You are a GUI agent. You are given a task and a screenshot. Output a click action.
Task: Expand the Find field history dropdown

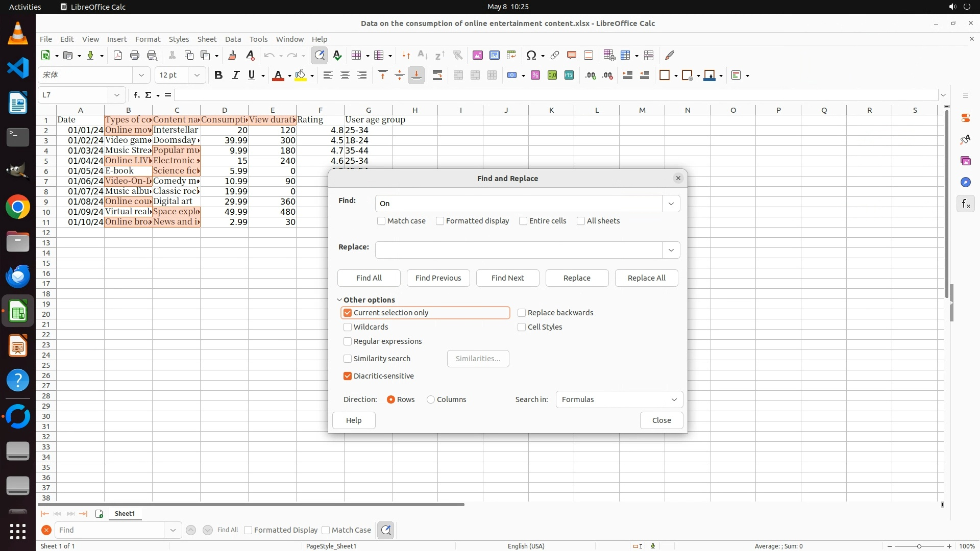click(671, 204)
